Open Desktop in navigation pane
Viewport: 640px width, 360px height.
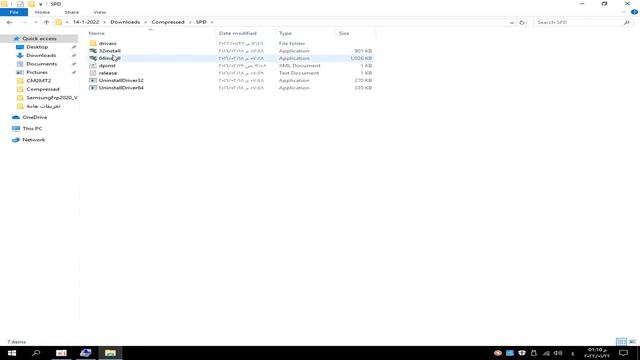(37, 47)
